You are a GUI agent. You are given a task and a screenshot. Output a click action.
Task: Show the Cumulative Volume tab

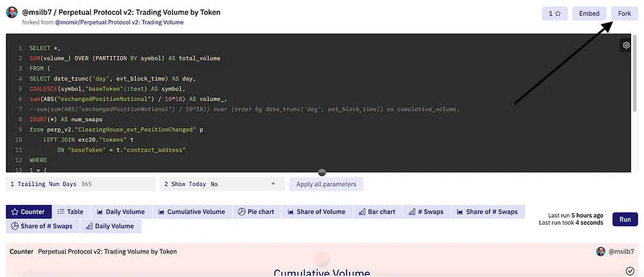click(x=191, y=211)
